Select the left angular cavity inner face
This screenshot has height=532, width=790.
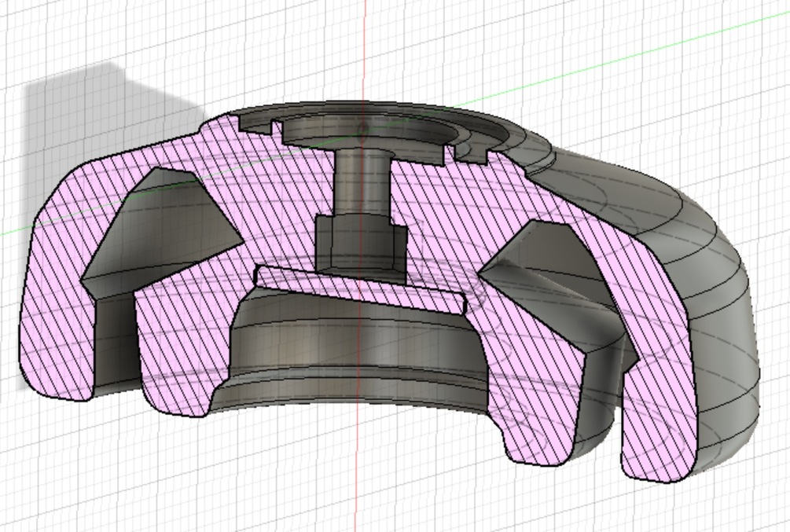161,232
